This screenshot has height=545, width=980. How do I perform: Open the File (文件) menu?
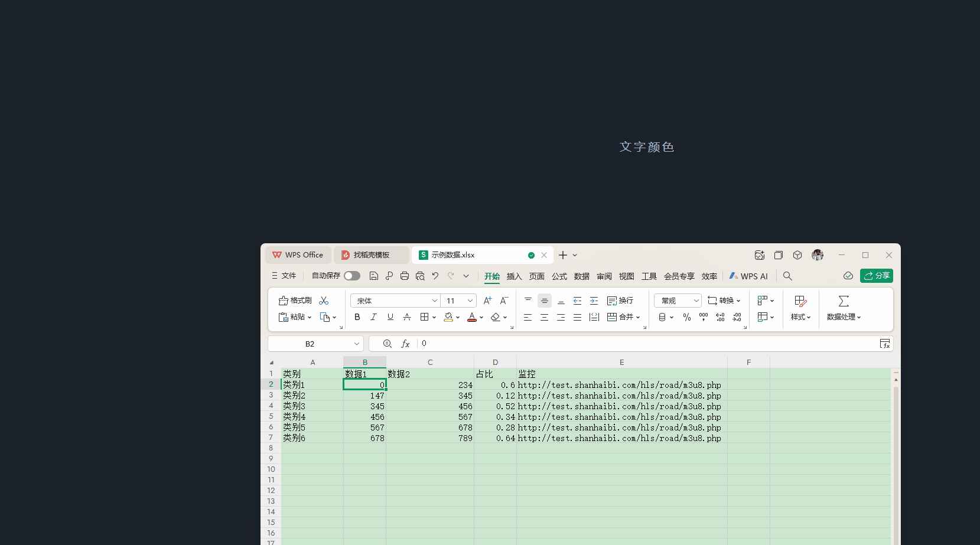(x=284, y=276)
